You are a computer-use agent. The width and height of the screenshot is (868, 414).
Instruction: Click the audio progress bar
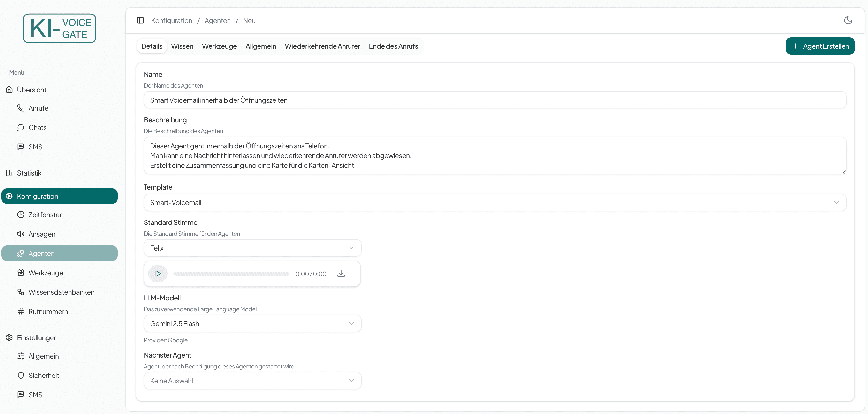click(x=231, y=274)
